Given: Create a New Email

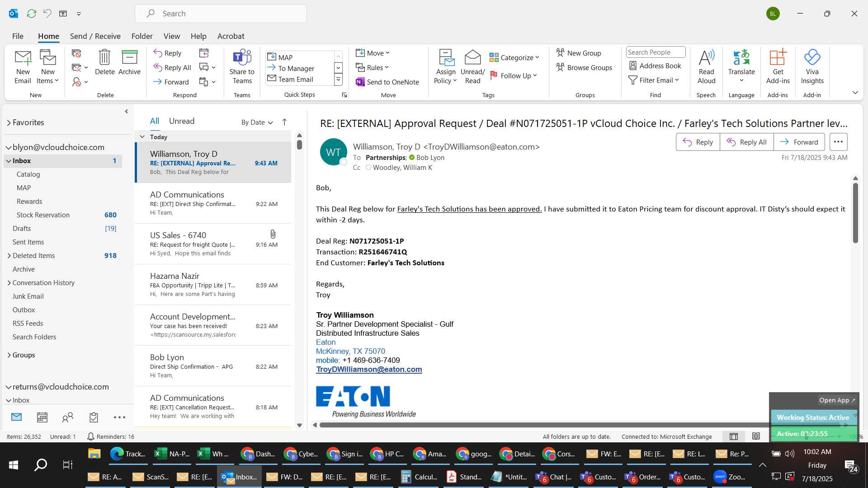Looking at the screenshot, I should [x=23, y=67].
